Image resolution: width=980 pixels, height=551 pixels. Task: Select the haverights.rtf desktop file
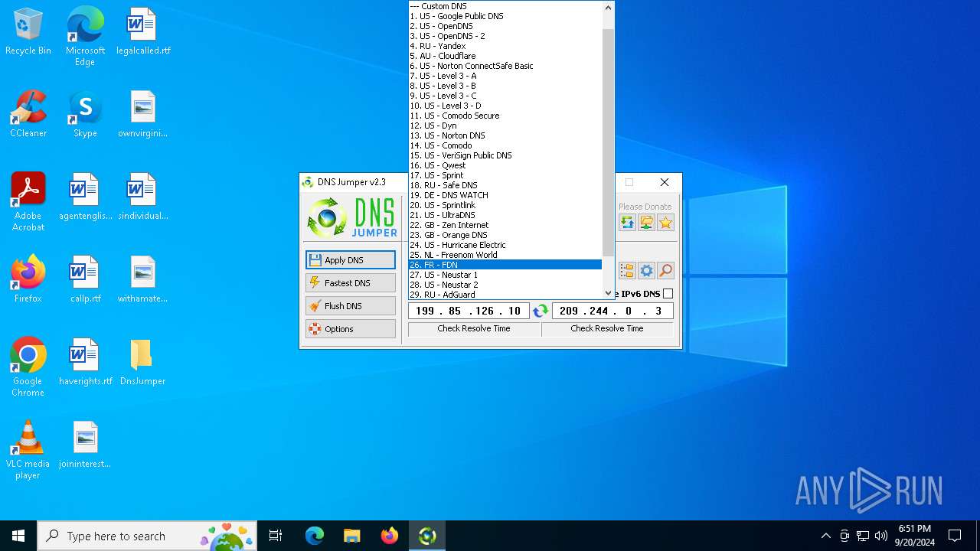85,362
